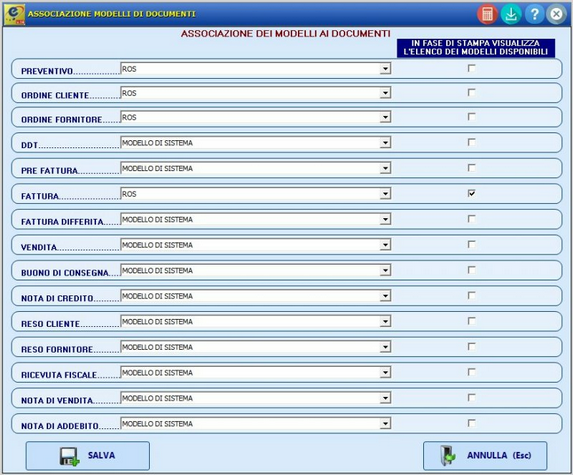Open help via question mark icon

534,14
